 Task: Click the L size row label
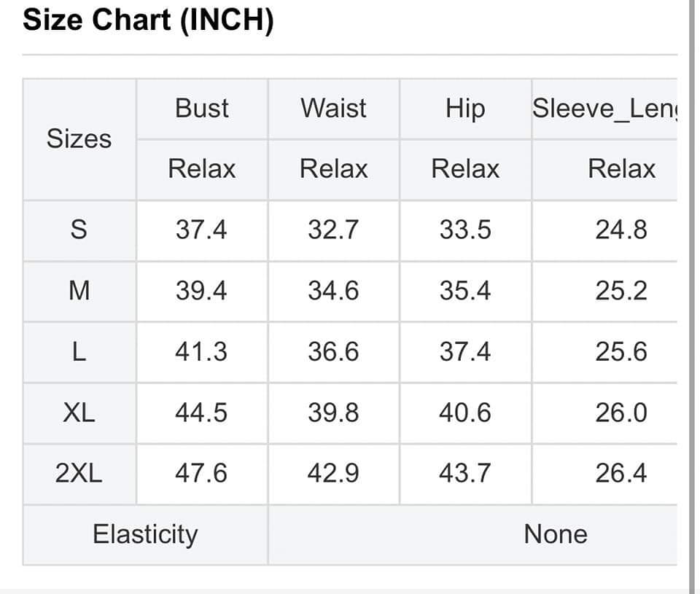click(x=79, y=352)
